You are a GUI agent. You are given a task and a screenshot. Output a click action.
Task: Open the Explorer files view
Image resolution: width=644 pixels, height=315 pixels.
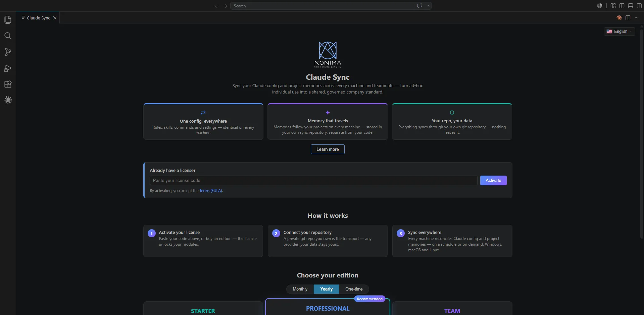8,20
